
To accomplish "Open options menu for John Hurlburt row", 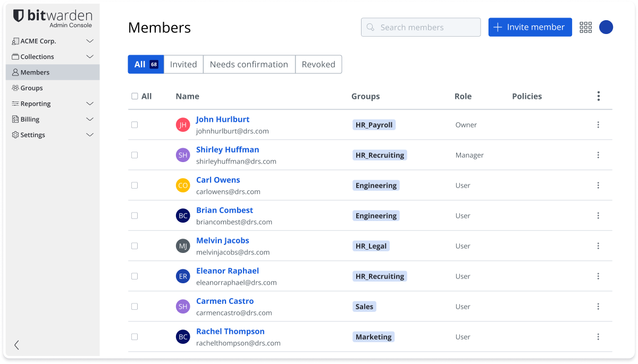I will [598, 125].
